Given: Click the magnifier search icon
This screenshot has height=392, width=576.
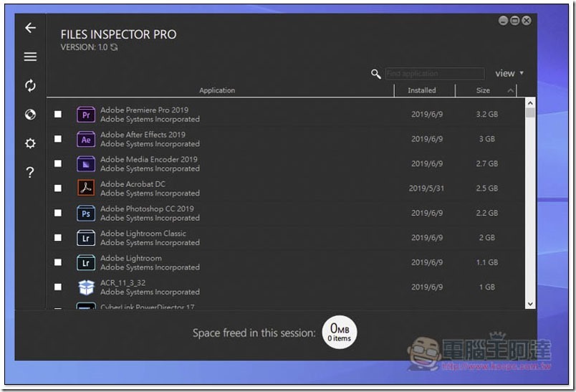Looking at the screenshot, I should click(375, 74).
